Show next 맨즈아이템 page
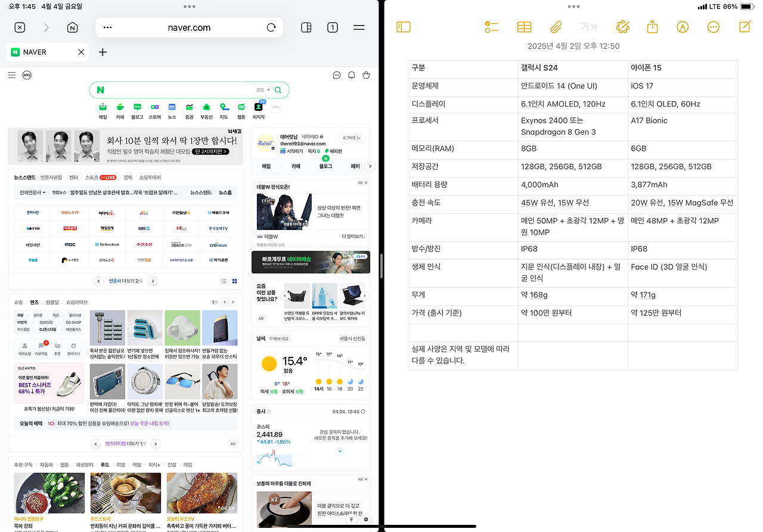 (156, 444)
